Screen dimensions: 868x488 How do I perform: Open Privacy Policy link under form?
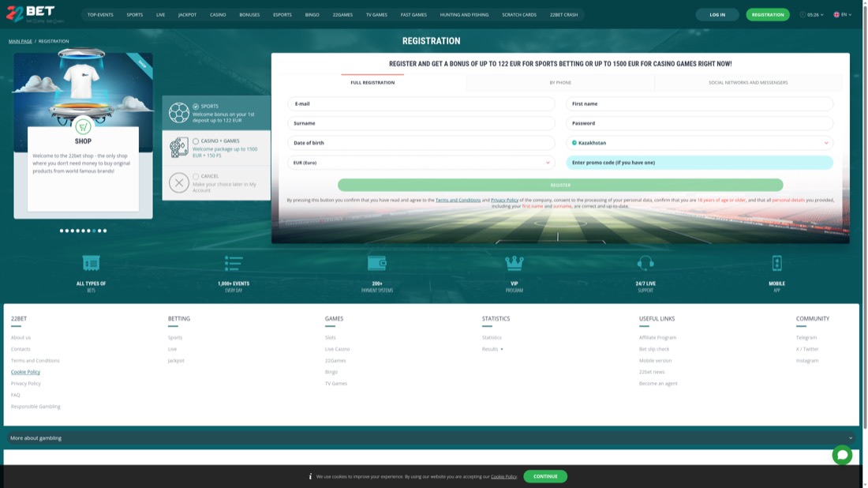coord(504,200)
